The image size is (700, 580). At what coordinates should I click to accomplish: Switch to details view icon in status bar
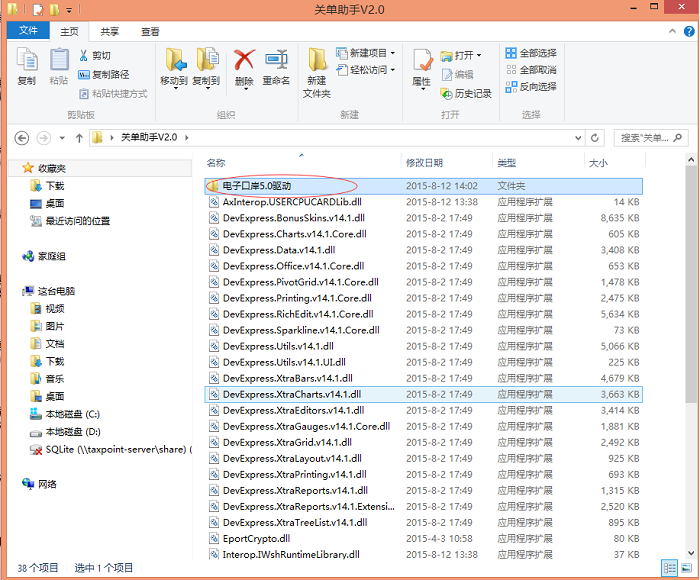(x=670, y=568)
